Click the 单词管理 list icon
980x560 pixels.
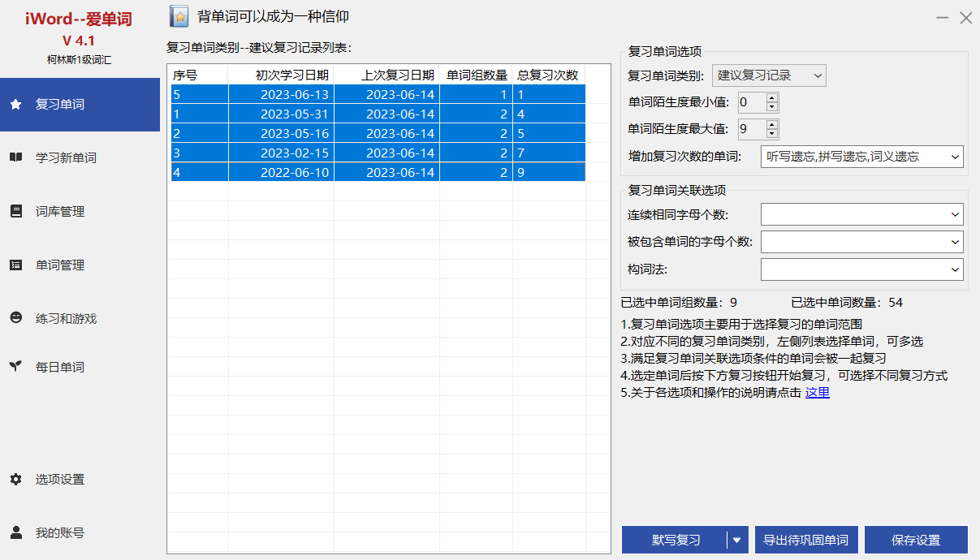coord(15,265)
